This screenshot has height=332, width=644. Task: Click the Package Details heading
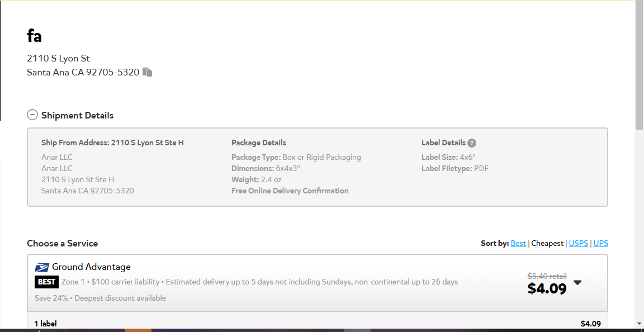click(x=259, y=143)
